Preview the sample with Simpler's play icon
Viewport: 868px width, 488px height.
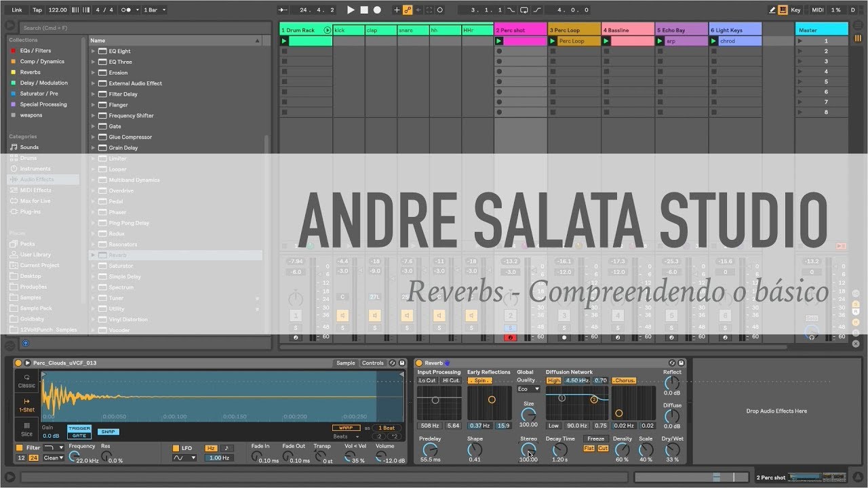[28, 363]
